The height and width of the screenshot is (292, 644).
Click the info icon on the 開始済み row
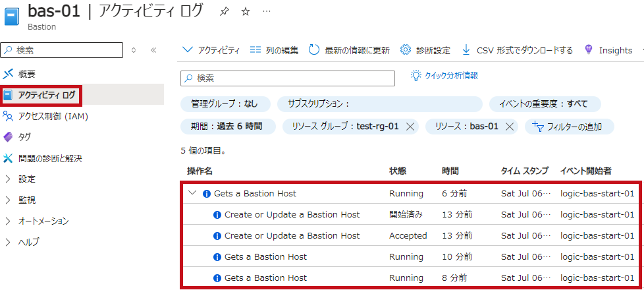coord(217,215)
